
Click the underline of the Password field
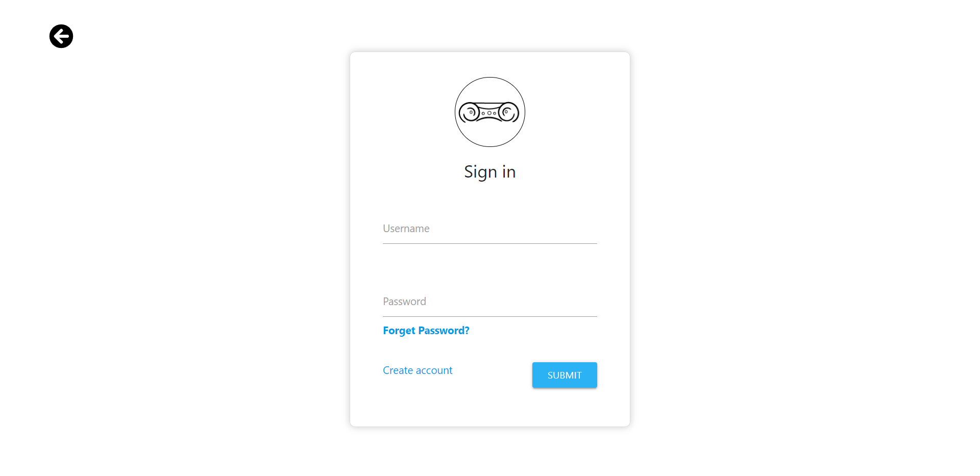click(x=489, y=316)
